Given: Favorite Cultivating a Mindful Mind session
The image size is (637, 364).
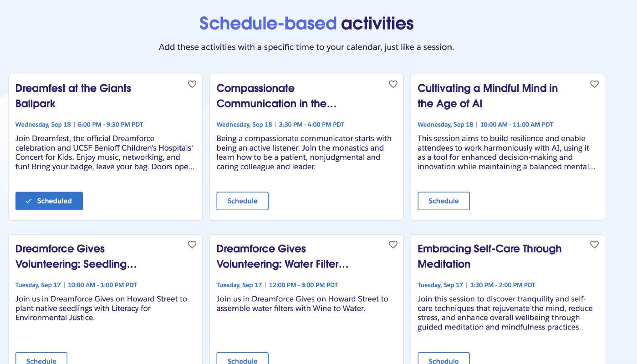Looking at the screenshot, I should (594, 84).
